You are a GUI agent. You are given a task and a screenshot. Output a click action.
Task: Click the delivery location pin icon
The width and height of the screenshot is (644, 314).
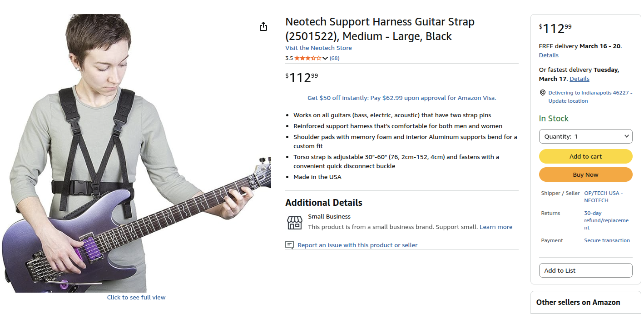542,93
